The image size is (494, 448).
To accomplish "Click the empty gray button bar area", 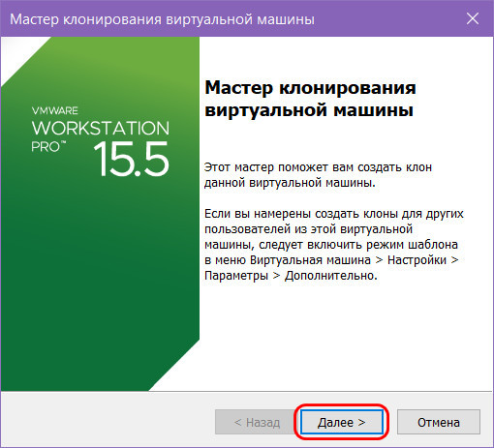I will pos(107,419).
